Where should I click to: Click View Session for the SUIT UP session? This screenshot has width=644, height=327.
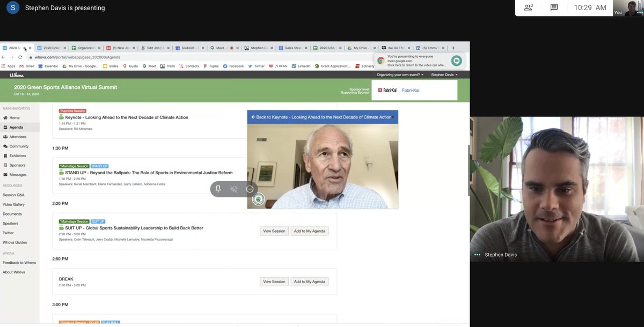[x=274, y=231]
